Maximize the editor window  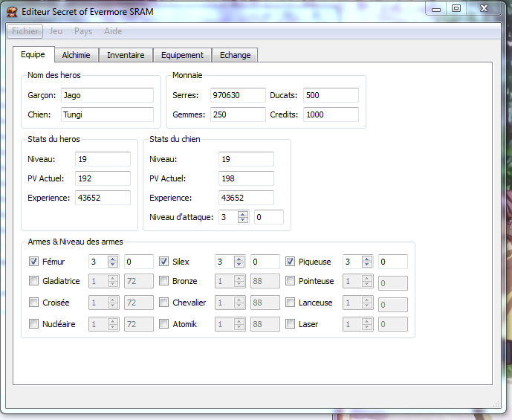pos(456,8)
